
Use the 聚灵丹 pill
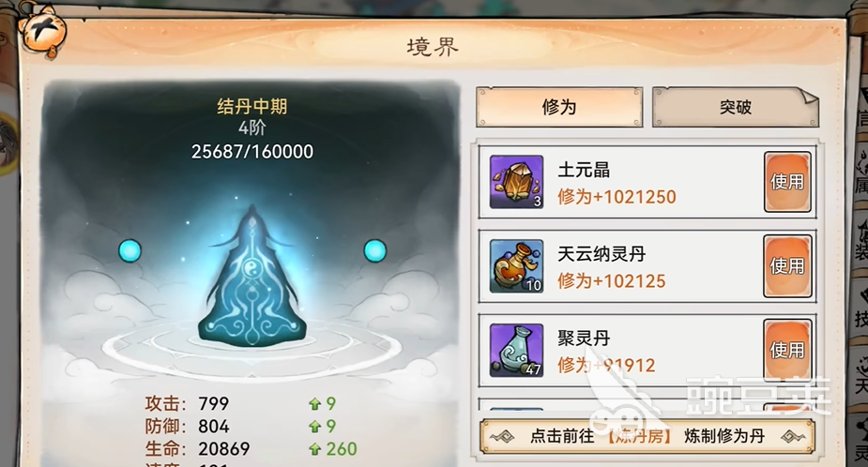(x=787, y=350)
